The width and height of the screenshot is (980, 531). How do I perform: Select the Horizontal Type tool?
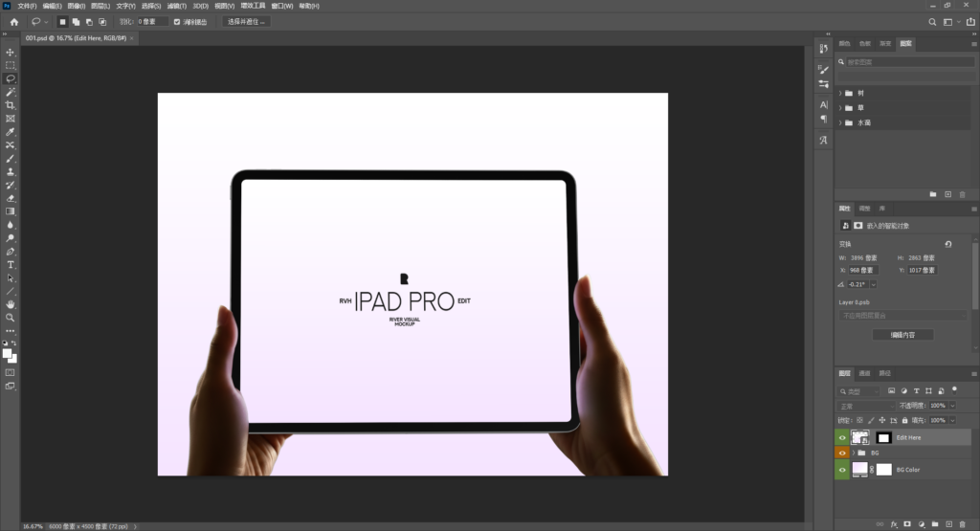coord(10,265)
